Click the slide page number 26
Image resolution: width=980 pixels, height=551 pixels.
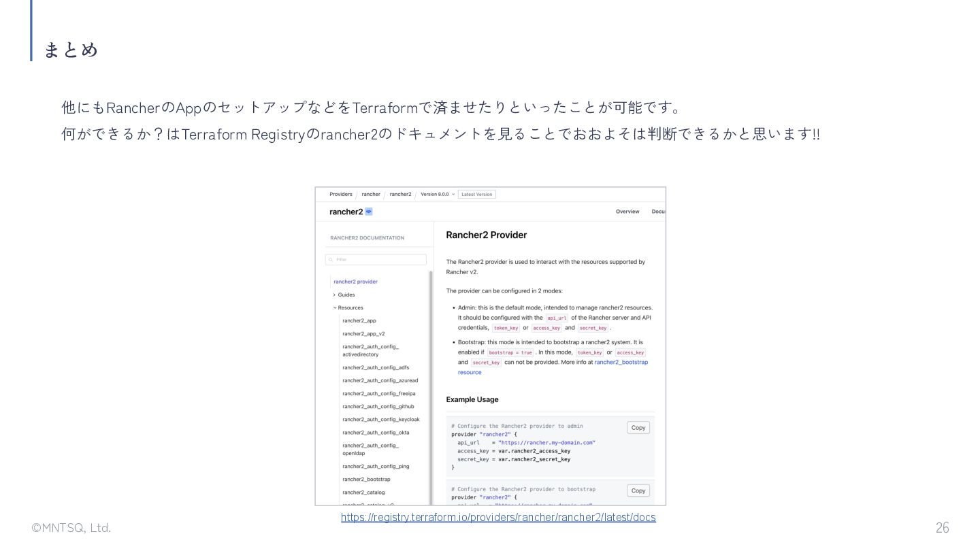pos(942,528)
